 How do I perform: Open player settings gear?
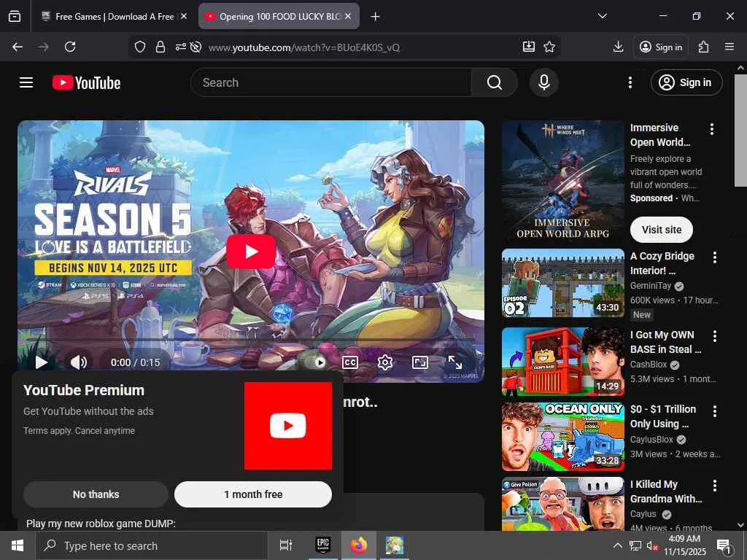(385, 362)
